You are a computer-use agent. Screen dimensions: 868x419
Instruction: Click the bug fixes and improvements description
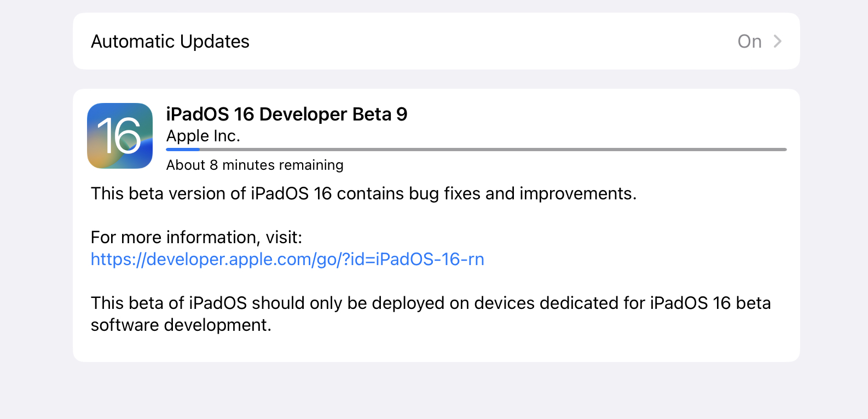point(363,193)
